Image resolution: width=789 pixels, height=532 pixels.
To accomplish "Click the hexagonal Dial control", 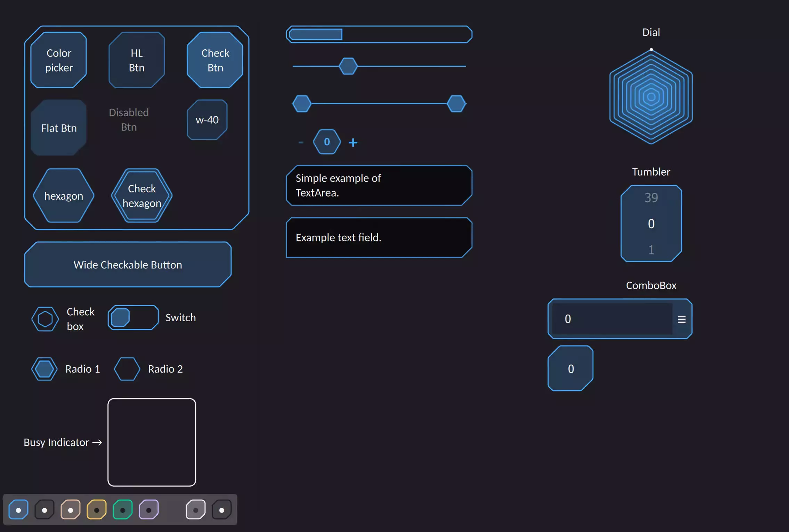I will coord(651,97).
